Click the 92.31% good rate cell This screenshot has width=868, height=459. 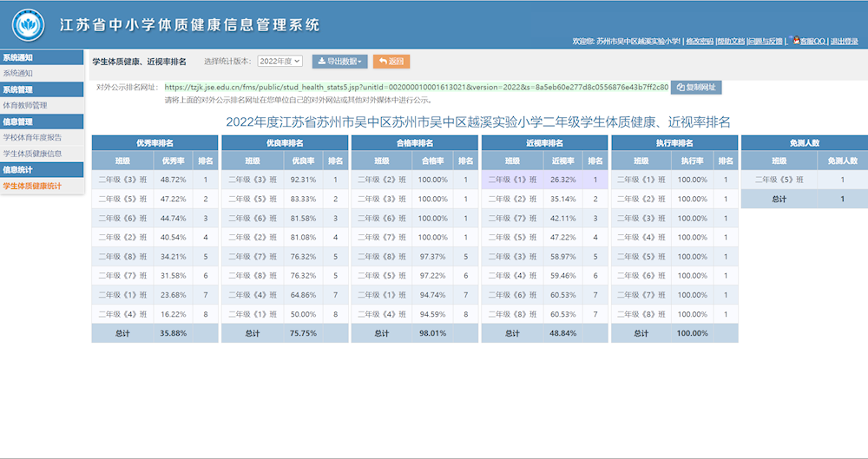[x=303, y=180]
